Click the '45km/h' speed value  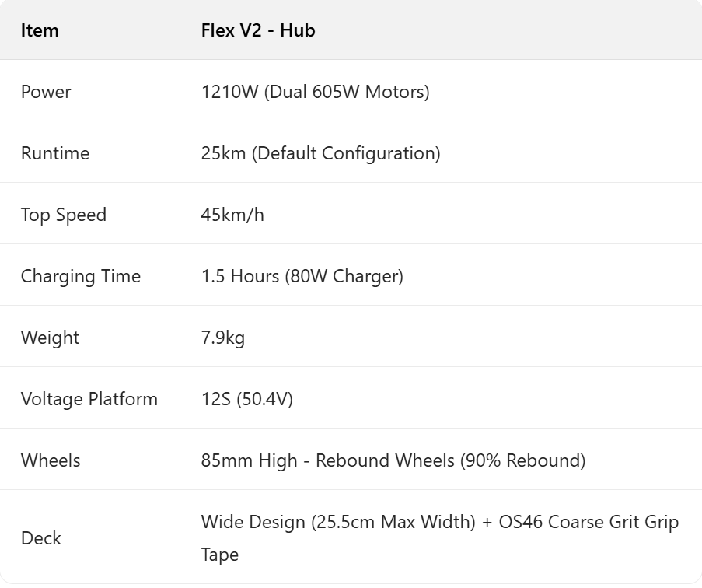pos(232,215)
